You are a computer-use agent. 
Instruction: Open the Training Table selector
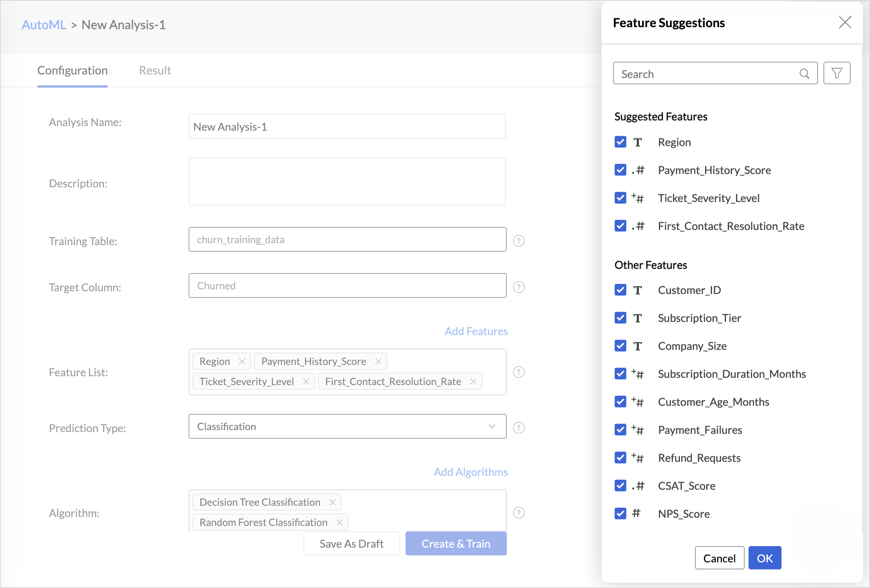point(347,239)
